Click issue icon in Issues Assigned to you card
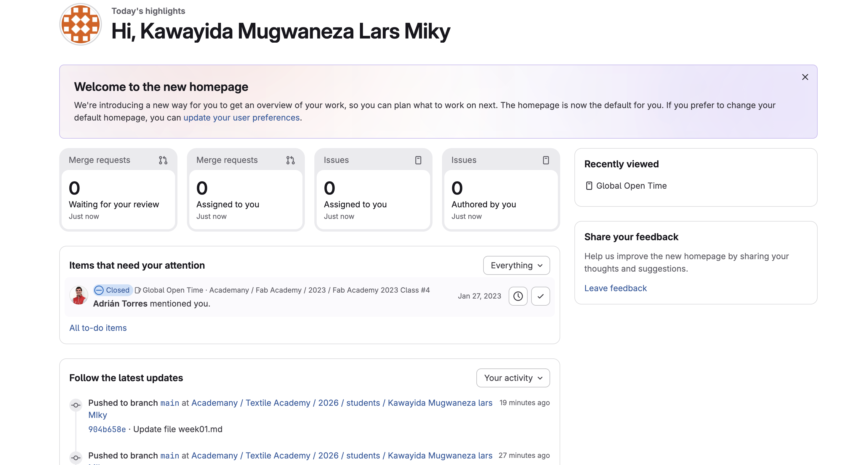868x465 pixels. click(x=418, y=160)
